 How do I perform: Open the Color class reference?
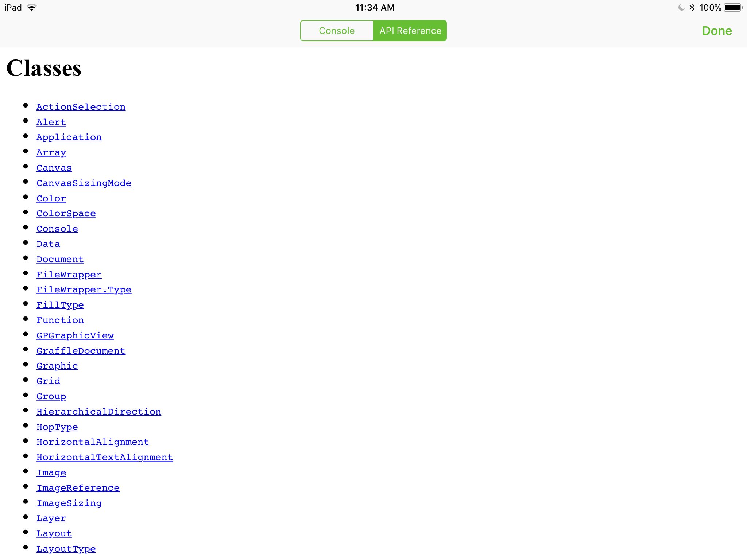tap(52, 198)
